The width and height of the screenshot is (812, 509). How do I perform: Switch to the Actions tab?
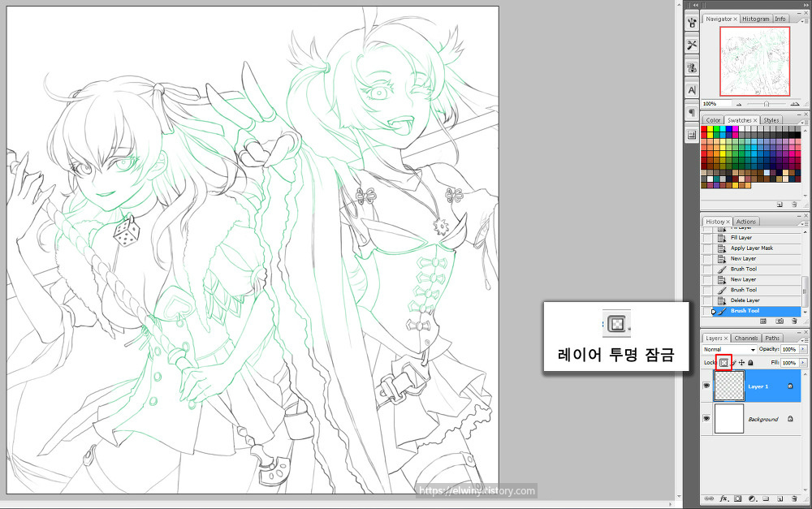tap(745, 222)
